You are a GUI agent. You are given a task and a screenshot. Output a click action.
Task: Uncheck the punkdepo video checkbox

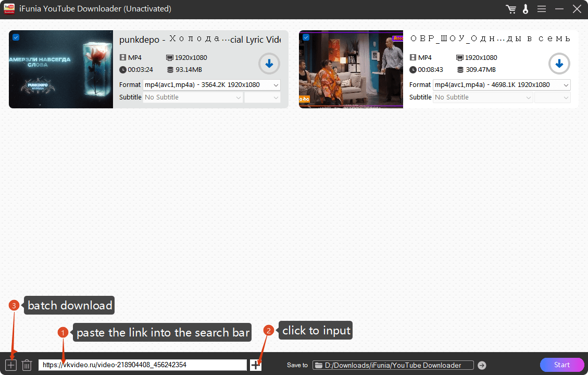[16, 37]
